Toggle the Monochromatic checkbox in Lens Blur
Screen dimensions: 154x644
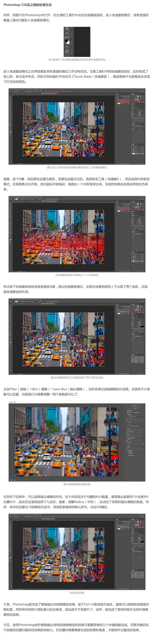click(127, 455)
